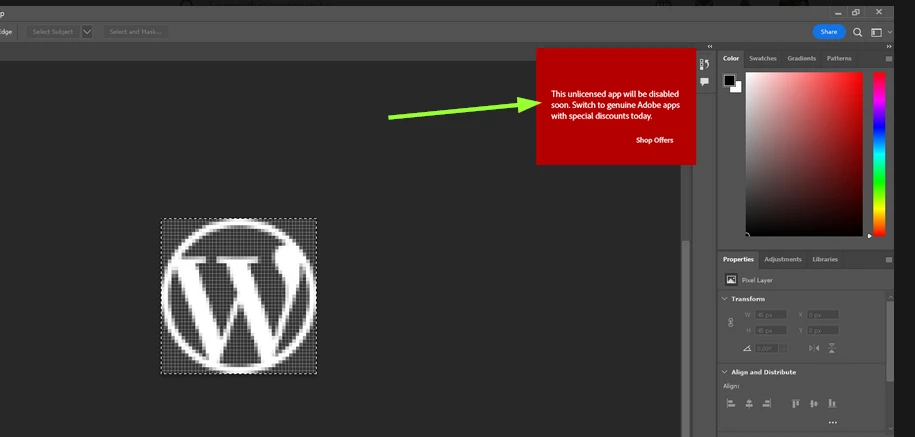Click the Y position field

[823, 330]
